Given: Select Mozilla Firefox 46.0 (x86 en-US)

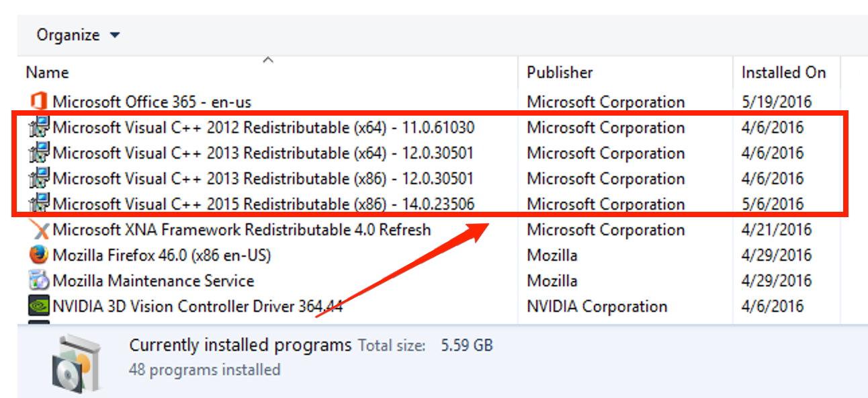Looking at the screenshot, I should [162, 255].
